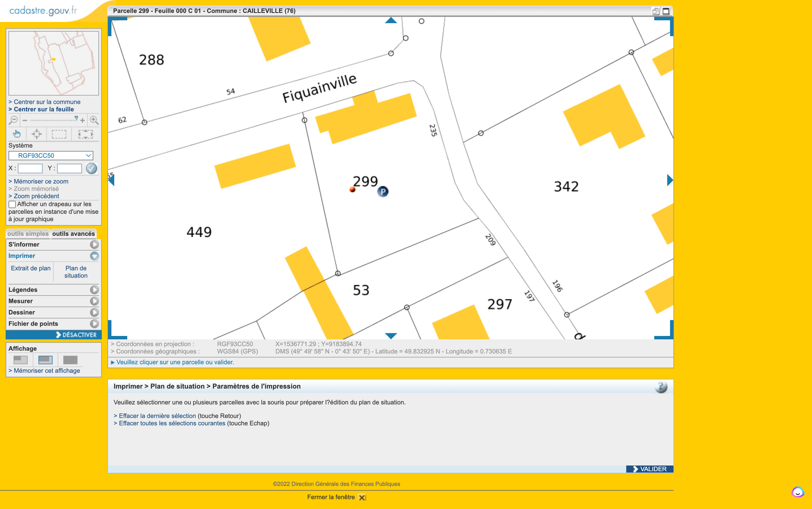Select the crosshair centering tool
This screenshot has height=509, width=812.
coord(37,134)
